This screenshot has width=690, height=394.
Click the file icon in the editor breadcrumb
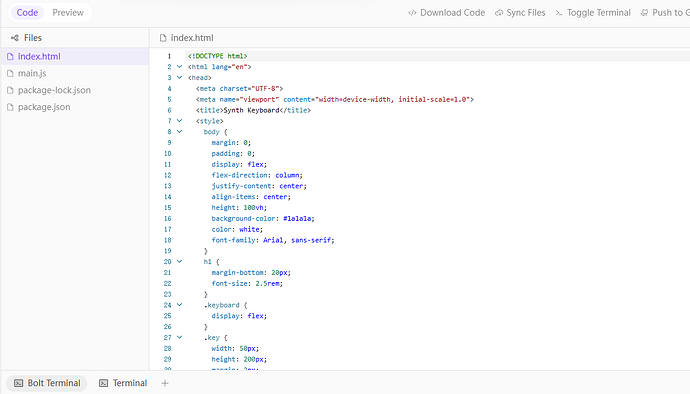coord(163,38)
